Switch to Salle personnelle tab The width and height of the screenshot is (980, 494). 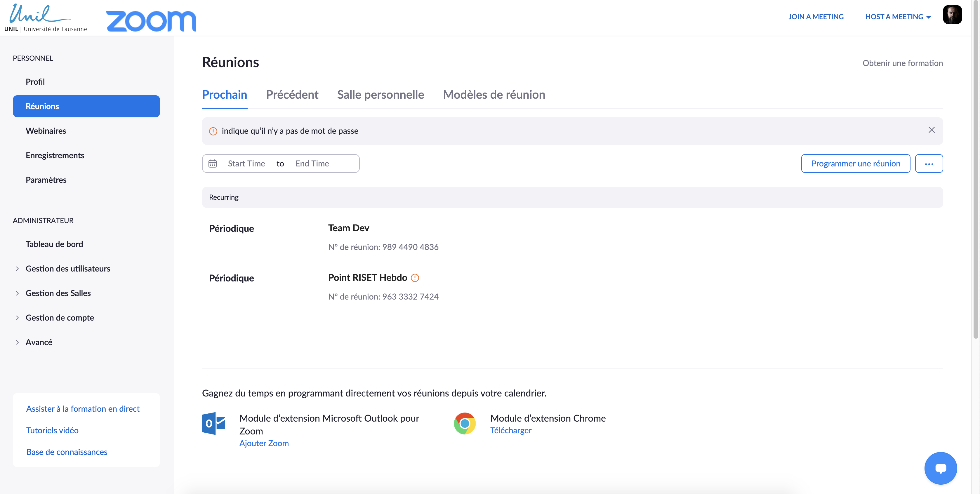tap(380, 95)
